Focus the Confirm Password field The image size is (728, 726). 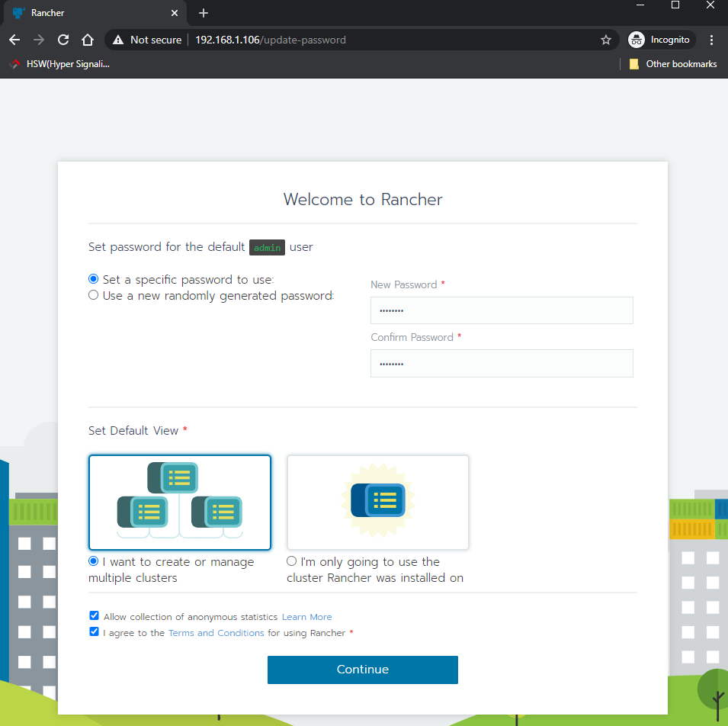click(x=502, y=363)
